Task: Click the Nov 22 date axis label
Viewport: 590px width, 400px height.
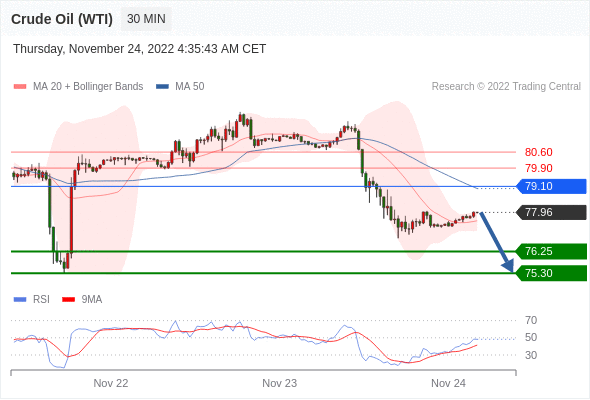Action: click(111, 383)
